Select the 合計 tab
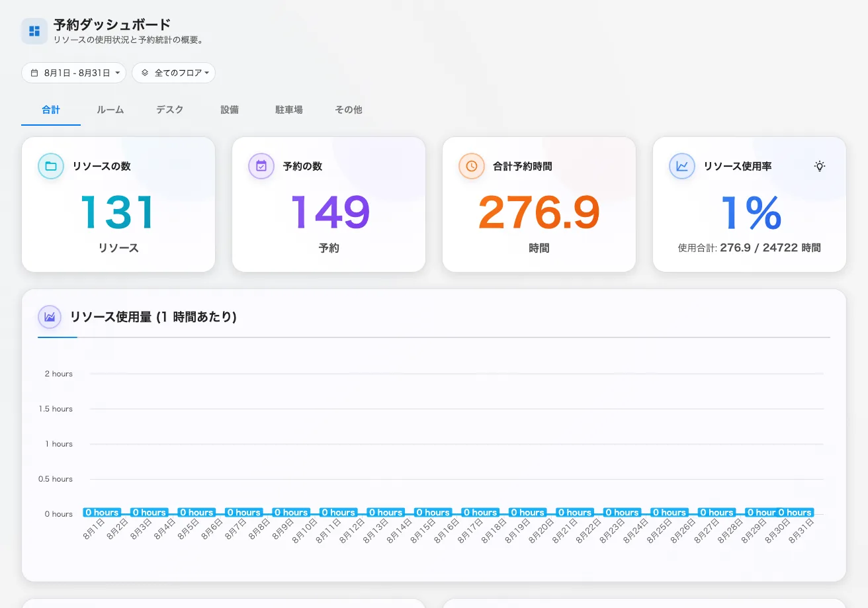868x608 pixels. [x=51, y=110]
